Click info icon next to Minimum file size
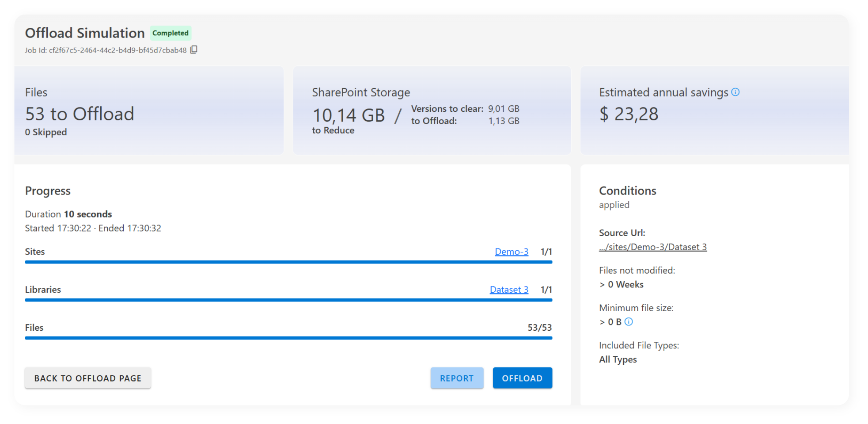Screen dimensions: 868x424 (629, 322)
